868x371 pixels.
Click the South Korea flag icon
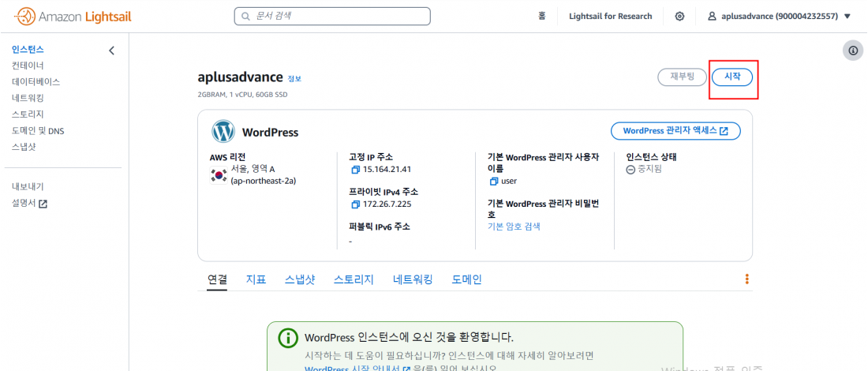pyautogui.click(x=219, y=175)
